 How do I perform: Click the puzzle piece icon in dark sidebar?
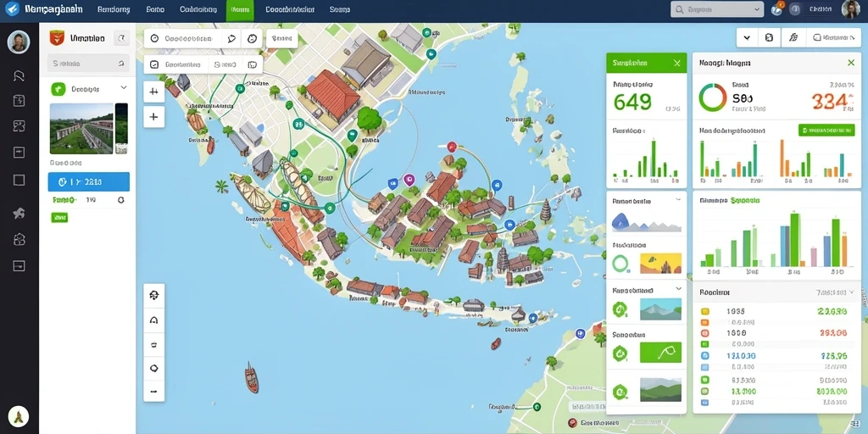[19, 213]
